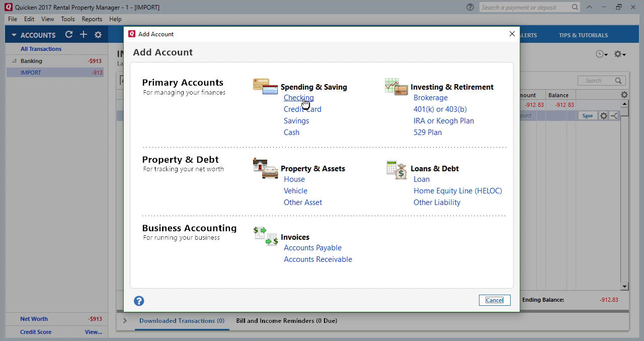Open the Reports menu

click(92, 19)
